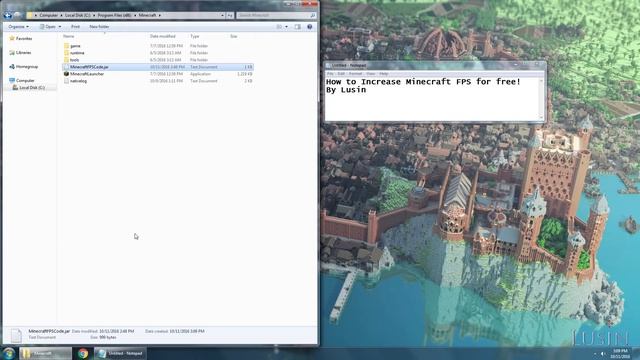640x360 pixels.
Task: Select the tools folder icon
Action: [x=67, y=60]
